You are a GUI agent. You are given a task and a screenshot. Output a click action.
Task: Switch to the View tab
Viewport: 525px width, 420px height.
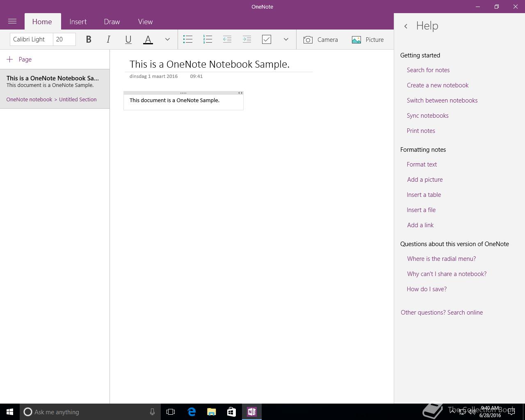(145, 22)
